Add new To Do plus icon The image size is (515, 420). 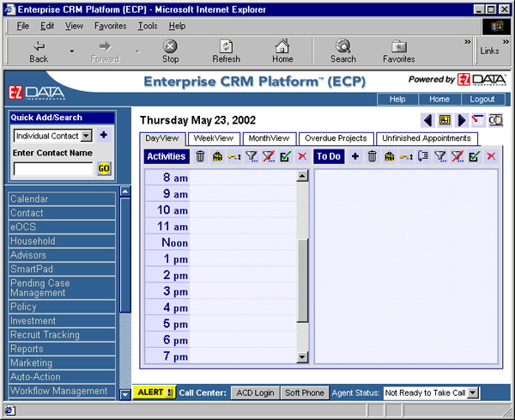[x=355, y=156]
